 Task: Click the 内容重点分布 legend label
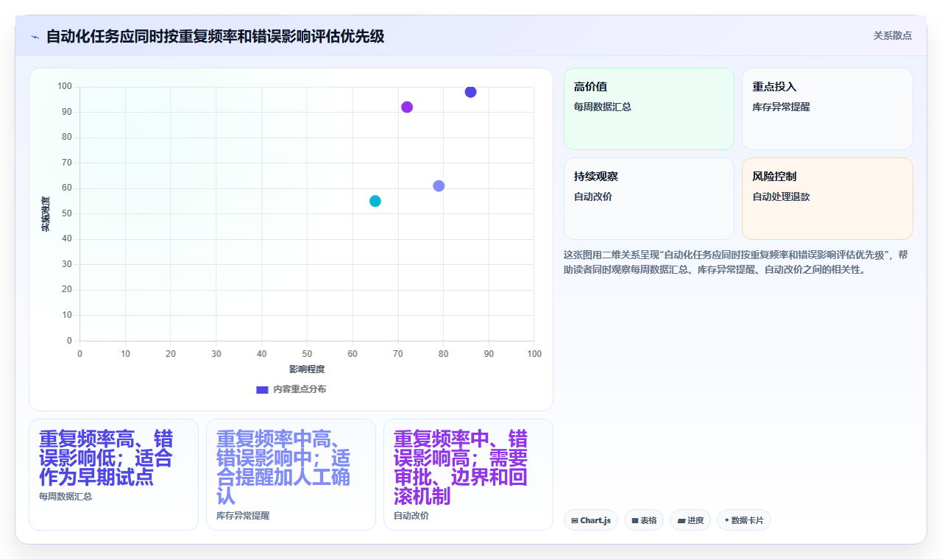click(300, 389)
